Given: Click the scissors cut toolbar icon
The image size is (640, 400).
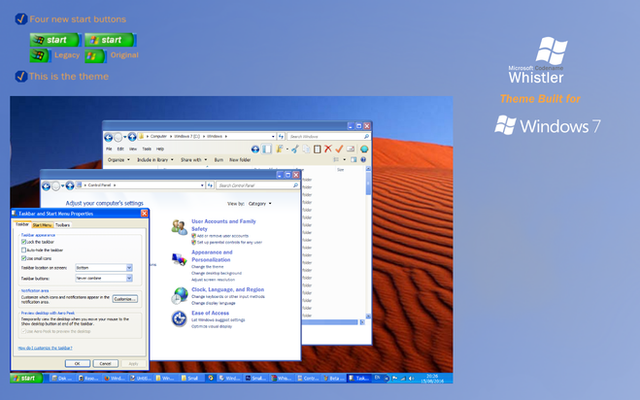Looking at the screenshot, I should pos(295,149).
